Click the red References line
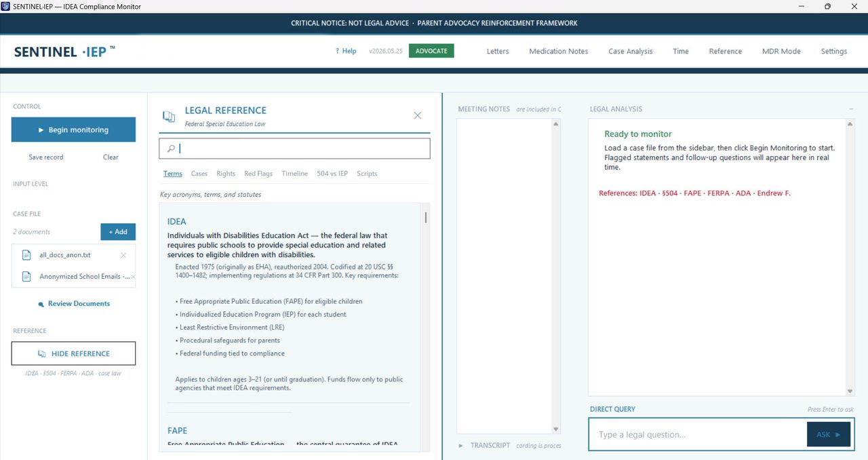Screen dimensions: 868x460 [694, 193]
